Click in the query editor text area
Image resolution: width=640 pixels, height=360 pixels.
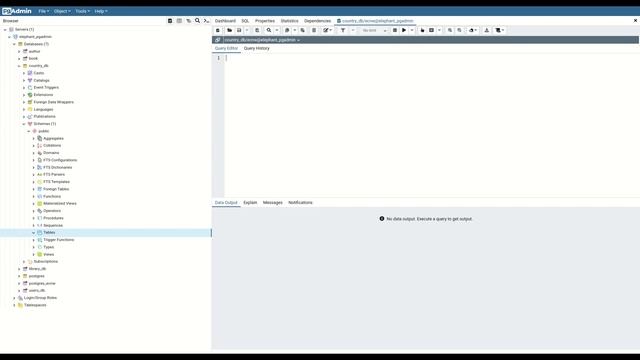(431, 126)
